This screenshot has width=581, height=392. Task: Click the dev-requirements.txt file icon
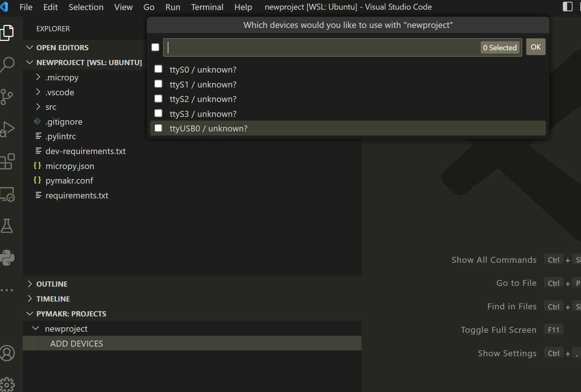tap(38, 151)
